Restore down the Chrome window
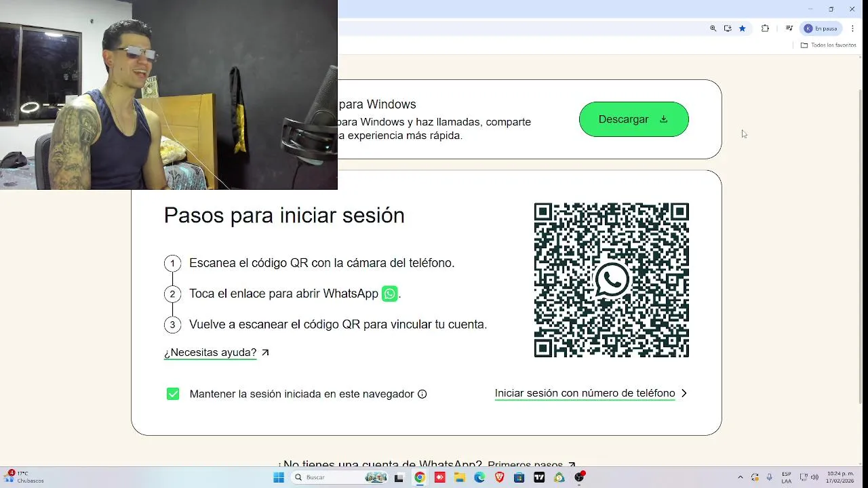868x488 pixels. (831, 9)
